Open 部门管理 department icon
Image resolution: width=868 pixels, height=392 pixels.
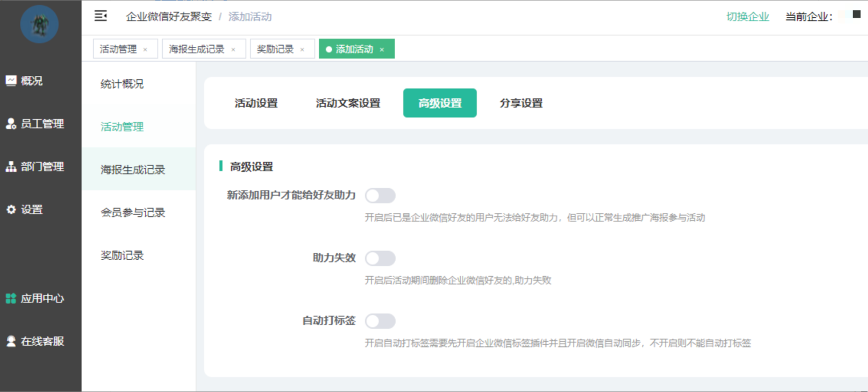(11, 167)
